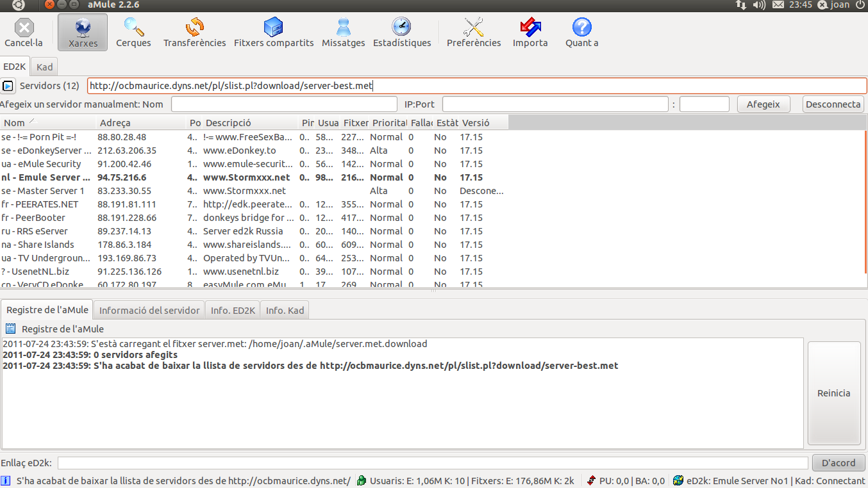This screenshot has width=868, height=488.
Task: Open the power session icon
Action: (x=860, y=5)
